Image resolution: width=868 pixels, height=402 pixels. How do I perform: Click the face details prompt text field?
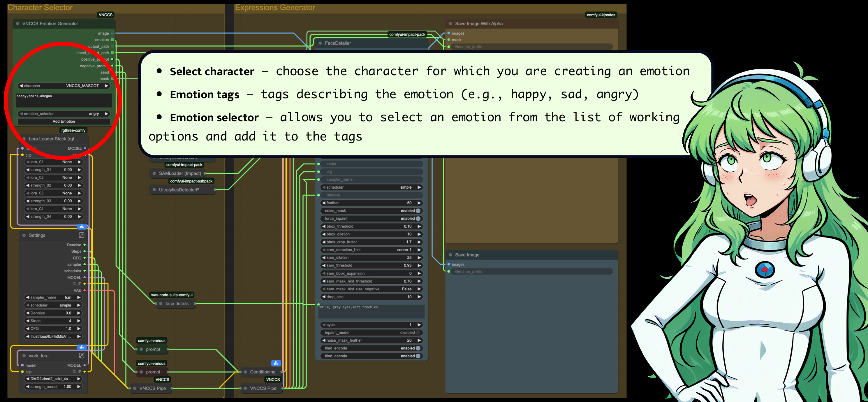point(371,311)
